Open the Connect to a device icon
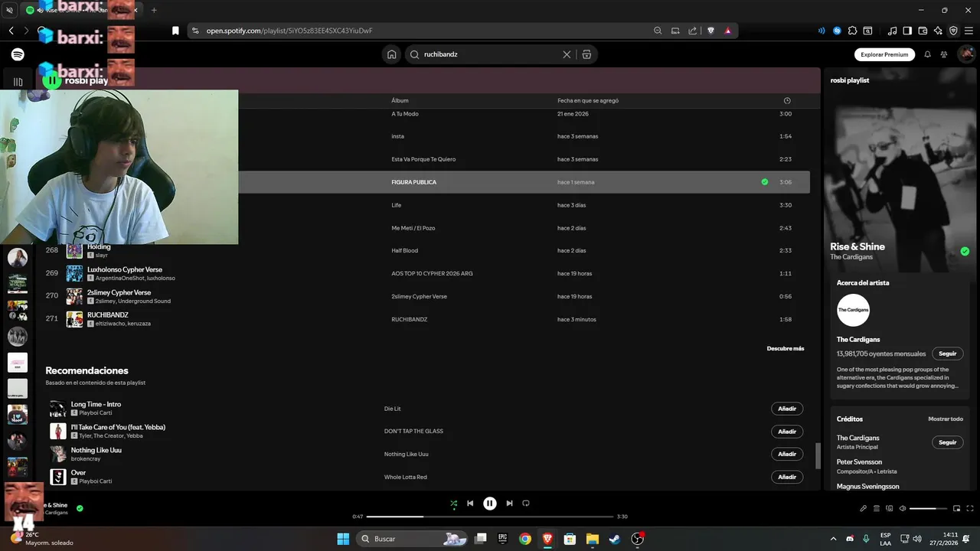This screenshot has width=980, height=551. [890, 508]
